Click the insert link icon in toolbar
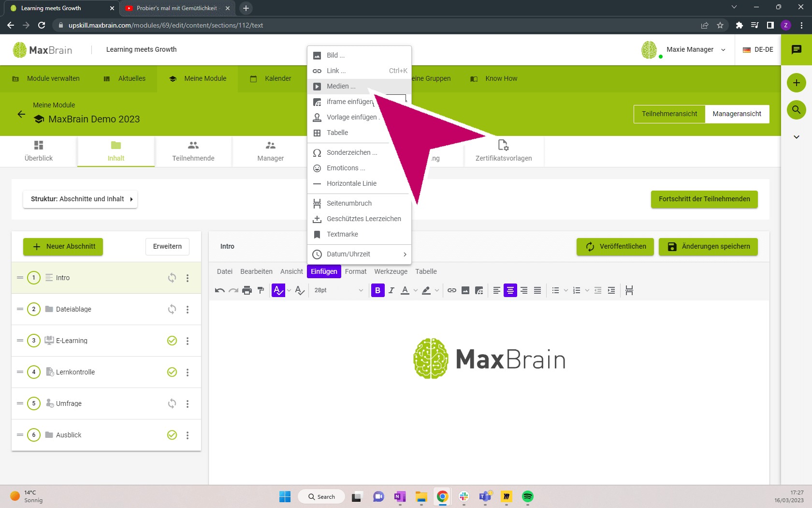This screenshot has height=508, width=812. click(x=452, y=290)
